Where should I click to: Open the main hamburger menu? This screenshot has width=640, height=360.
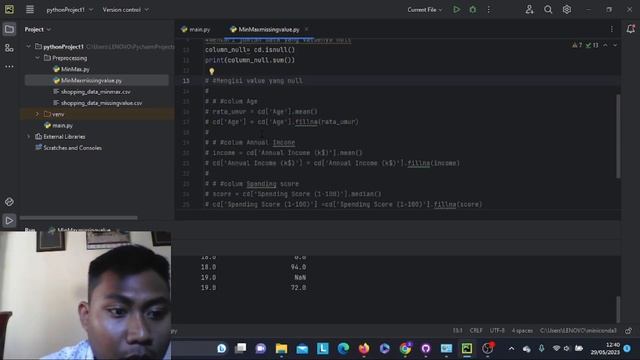point(30,9)
